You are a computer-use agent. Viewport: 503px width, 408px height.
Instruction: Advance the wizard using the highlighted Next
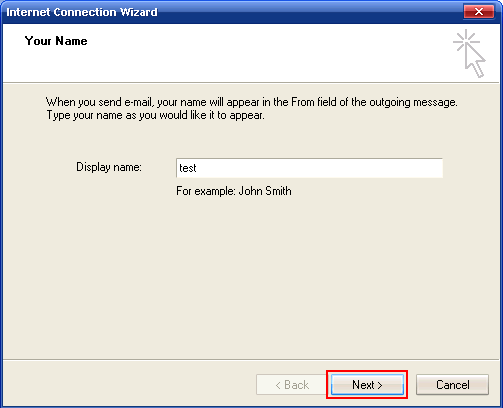point(367,385)
